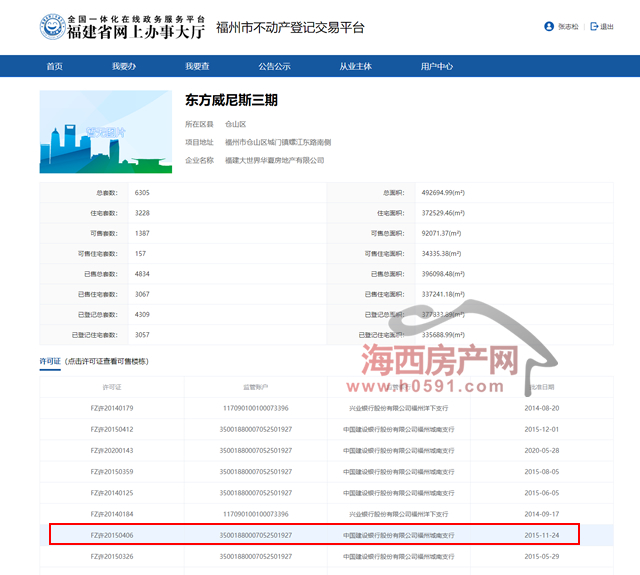Open the 用户中心 navigation item
Image resolution: width=640 pixels, height=575 pixels.
(437, 66)
